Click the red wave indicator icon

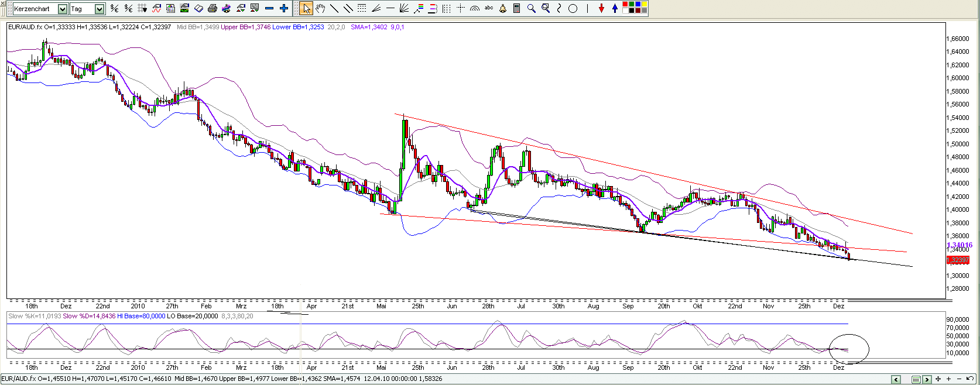pyautogui.click(x=156, y=8)
